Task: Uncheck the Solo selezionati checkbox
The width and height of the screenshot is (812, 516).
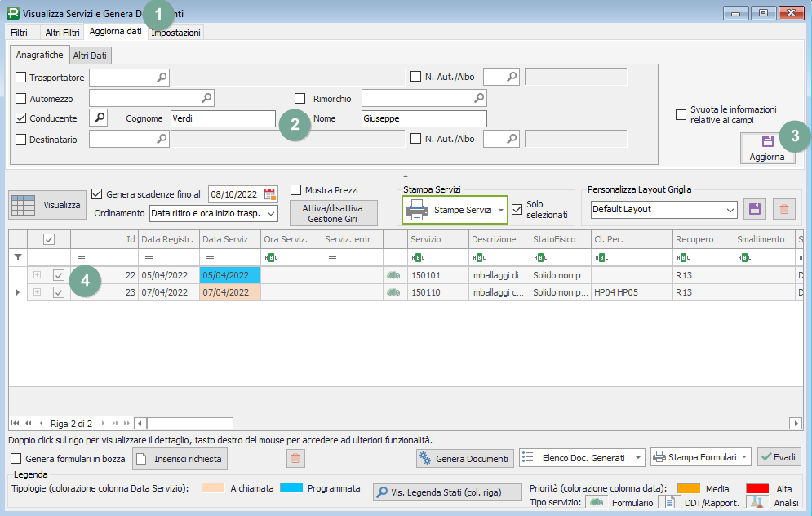Action: [x=517, y=210]
